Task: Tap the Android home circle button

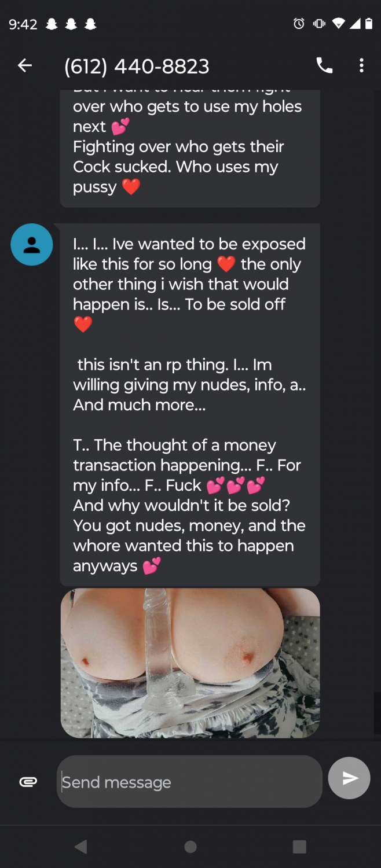Action: 190,847
